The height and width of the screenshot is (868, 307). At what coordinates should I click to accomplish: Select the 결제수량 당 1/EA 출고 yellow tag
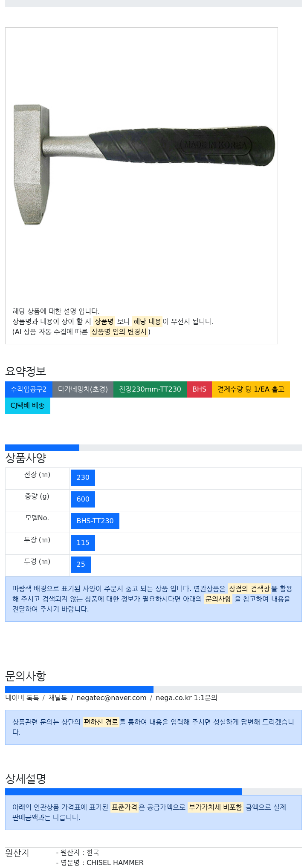tap(251, 389)
